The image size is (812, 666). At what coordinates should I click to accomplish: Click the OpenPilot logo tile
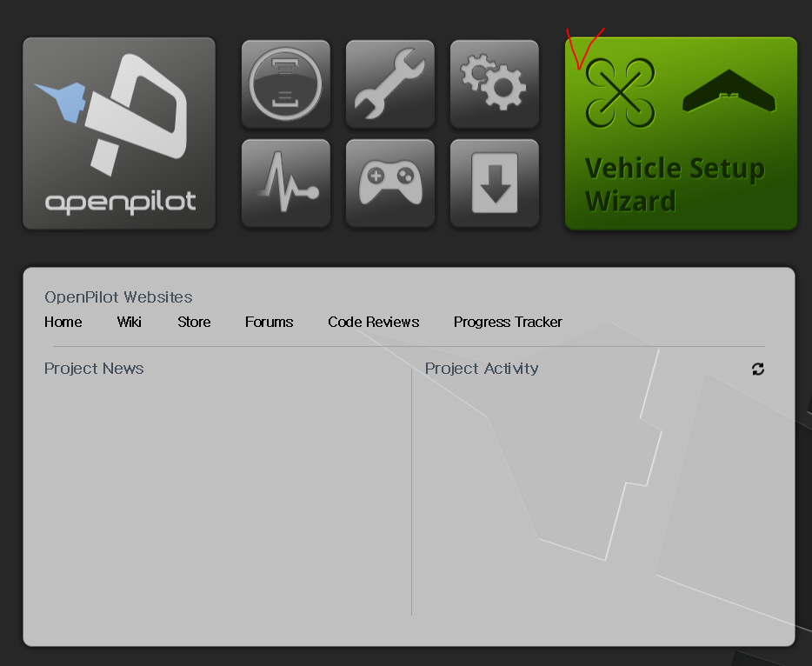(x=119, y=133)
